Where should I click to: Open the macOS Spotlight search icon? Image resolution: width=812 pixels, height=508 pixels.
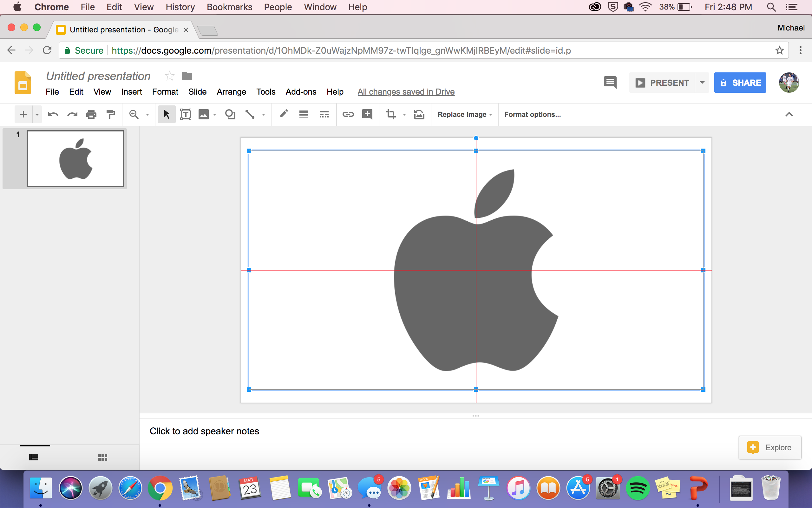coord(771,7)
